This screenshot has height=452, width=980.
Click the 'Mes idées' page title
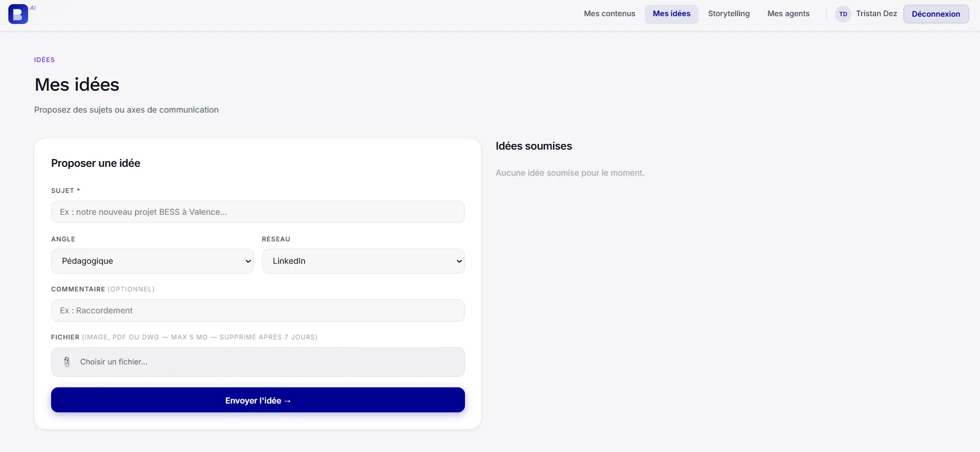(x=77, y=84)
